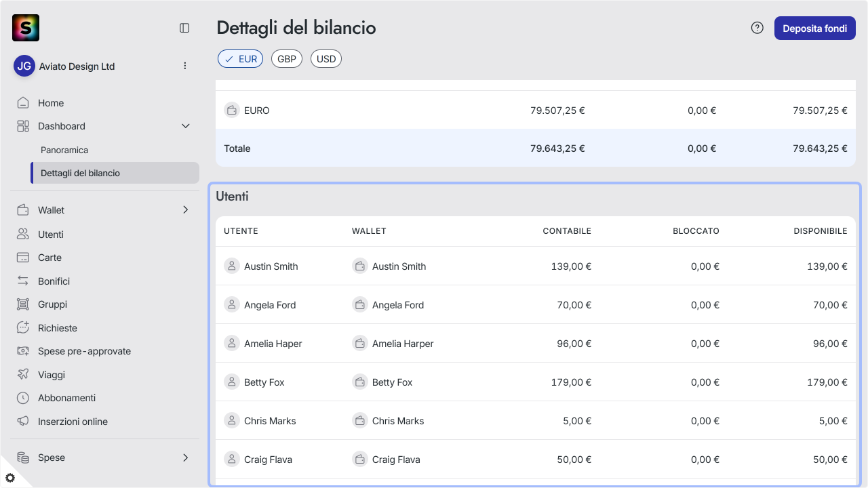Click the colorful S app logo
The width and height of the screenshot is (868, 488).
(26, 28)
